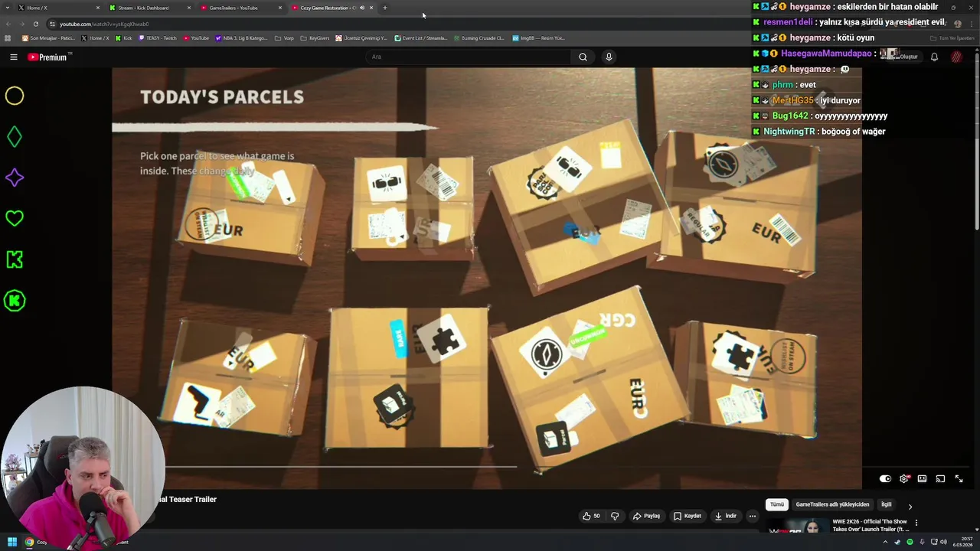Image resolution: width=980 pixels, height=551 pixels.
Task: Click the round green K badge icon
Action: [x=15, y=301]
